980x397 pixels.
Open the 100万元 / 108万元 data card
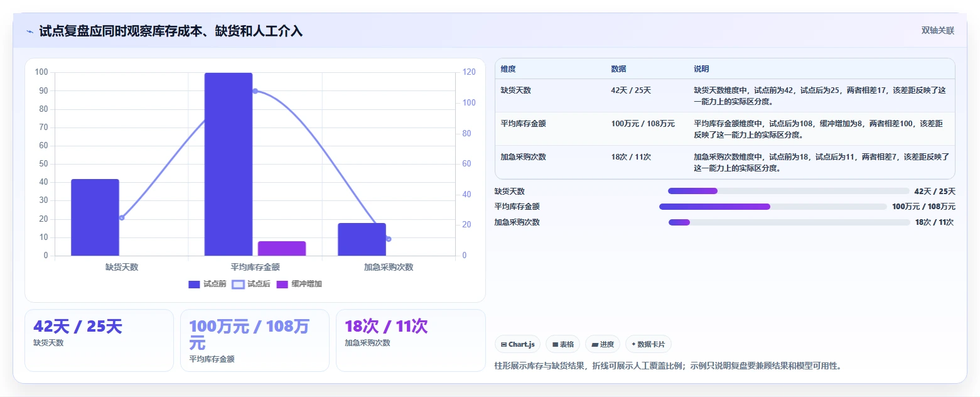[255, 340]
